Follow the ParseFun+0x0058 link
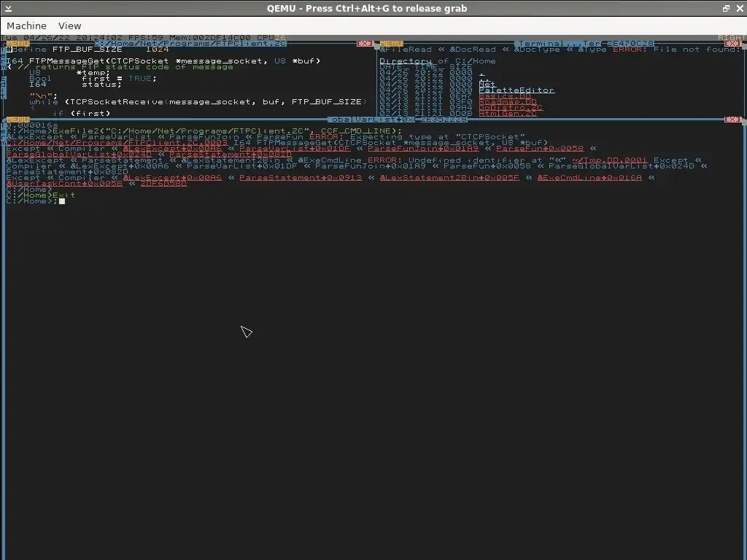Image resolution: width=747 pixels, height=560 pixels. tap(540, 149)
